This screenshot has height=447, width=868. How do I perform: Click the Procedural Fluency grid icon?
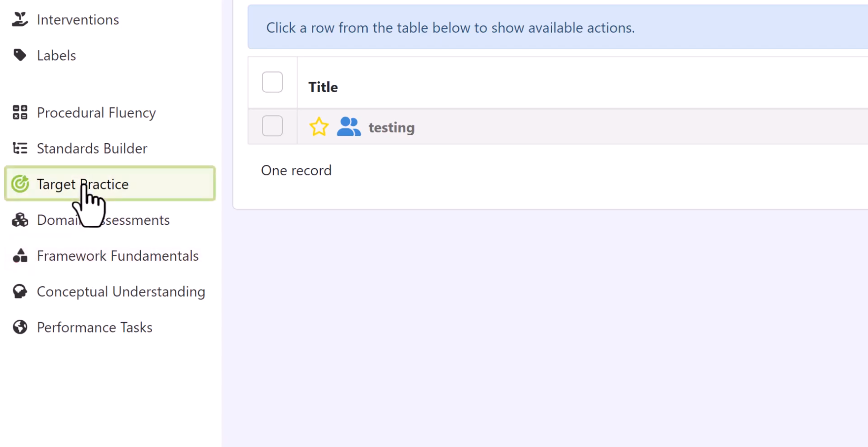[20, 112]
